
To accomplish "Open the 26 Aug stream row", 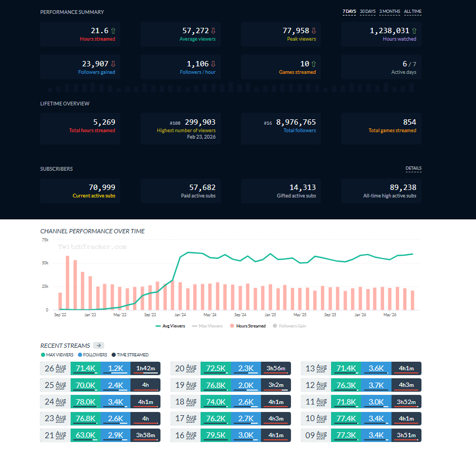I will [x=100, y=368].
